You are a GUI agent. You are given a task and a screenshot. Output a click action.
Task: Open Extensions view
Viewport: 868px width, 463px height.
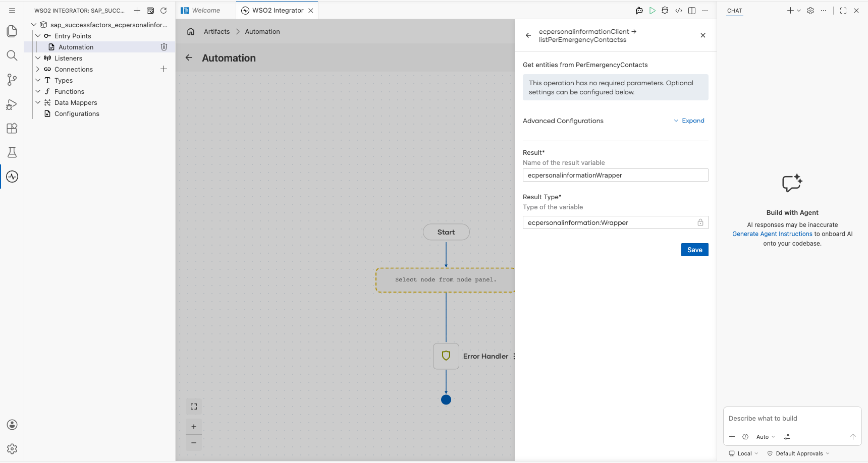pyautogui.click(x=12, y=128)
